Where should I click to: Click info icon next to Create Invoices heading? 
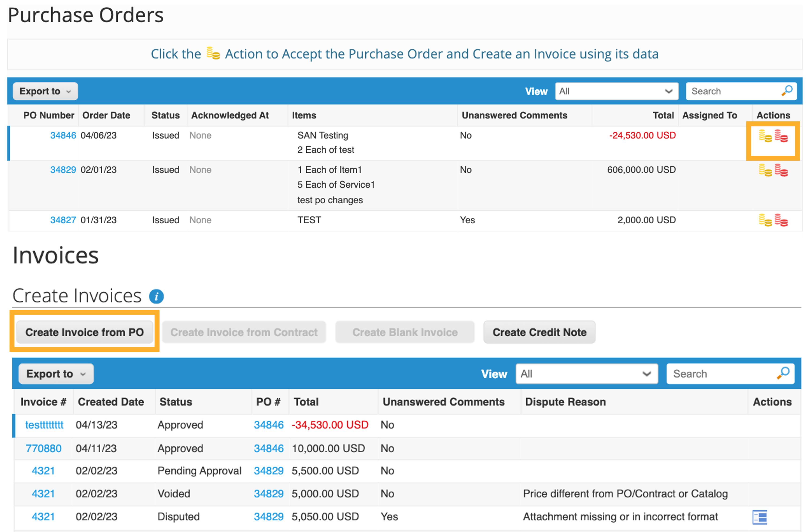click(x=157, y=296)
